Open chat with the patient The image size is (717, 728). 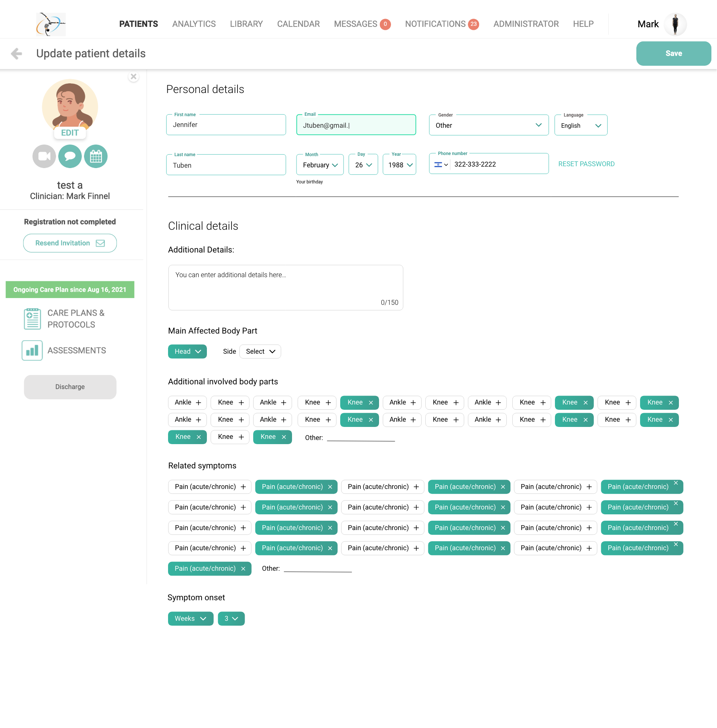70,156
